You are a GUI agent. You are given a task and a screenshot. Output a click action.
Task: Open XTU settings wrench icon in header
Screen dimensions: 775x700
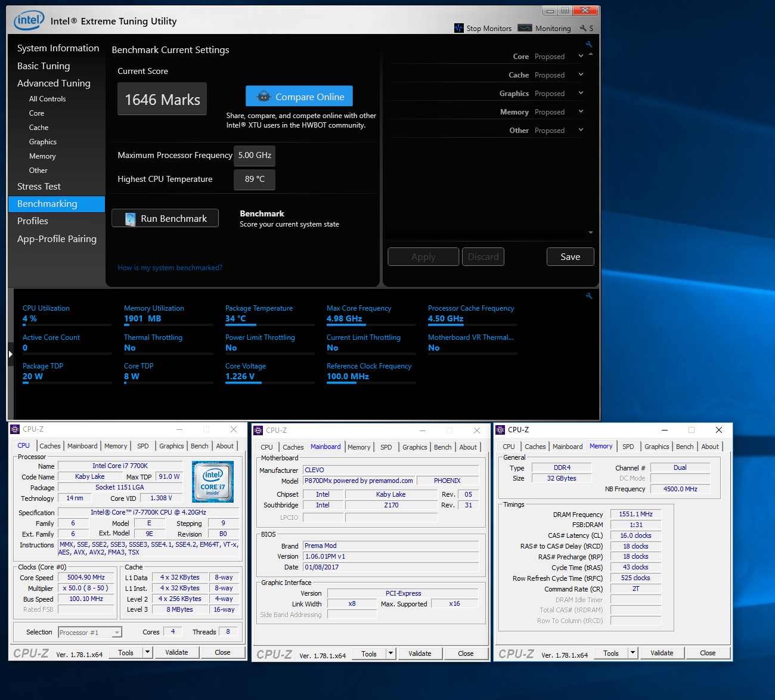(x=583, y=28)
